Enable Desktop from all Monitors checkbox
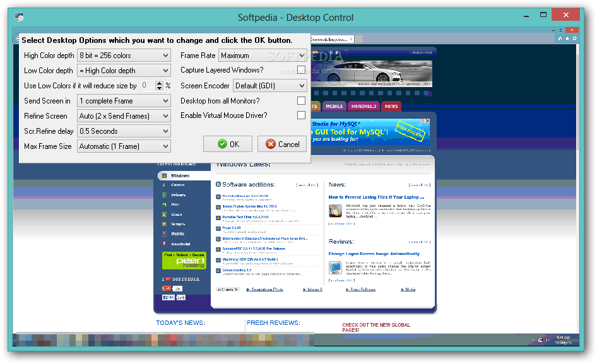 coord(301,100)
